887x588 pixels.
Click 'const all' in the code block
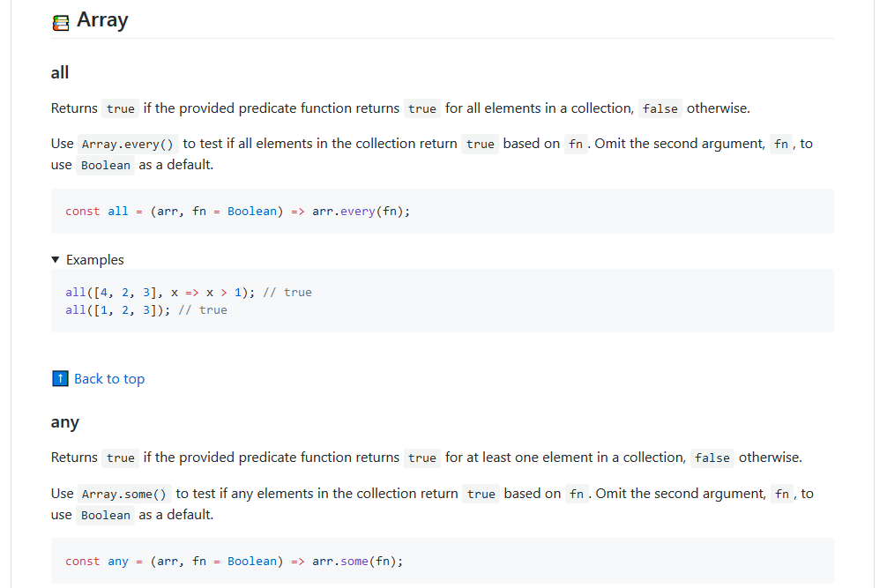pyautogui.click(x=97, y=212)
